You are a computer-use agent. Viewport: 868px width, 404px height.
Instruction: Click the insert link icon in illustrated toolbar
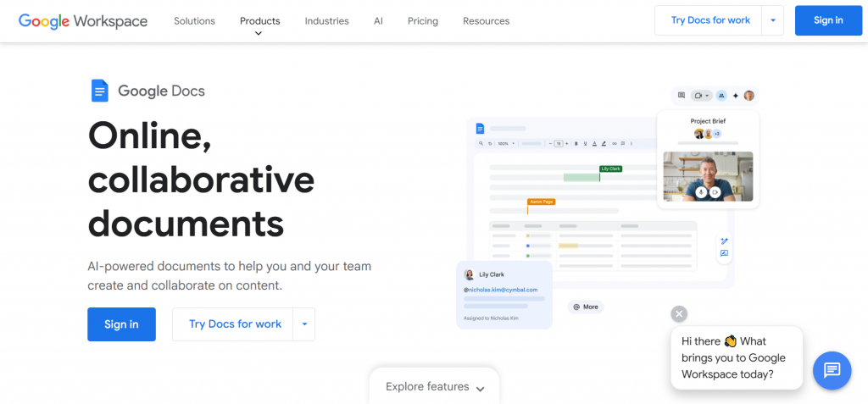click(x=615, y=143)
